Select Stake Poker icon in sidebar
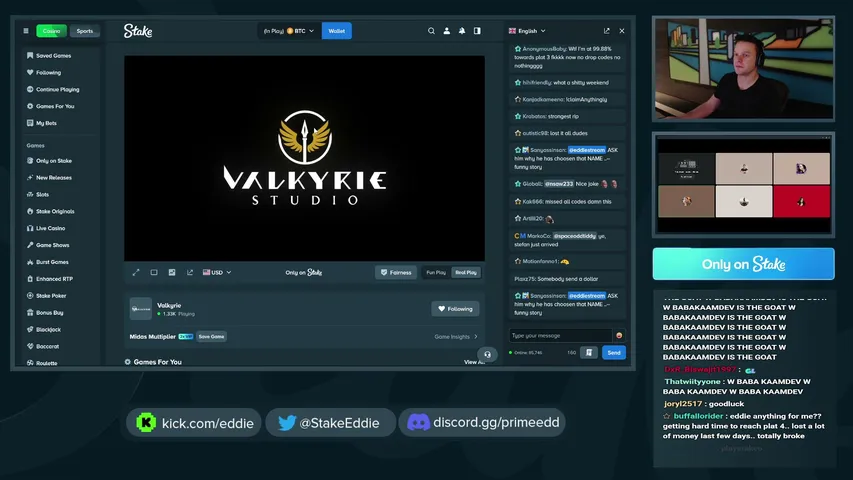The width and height of the screenshot is (853, 480). (30, 296)
